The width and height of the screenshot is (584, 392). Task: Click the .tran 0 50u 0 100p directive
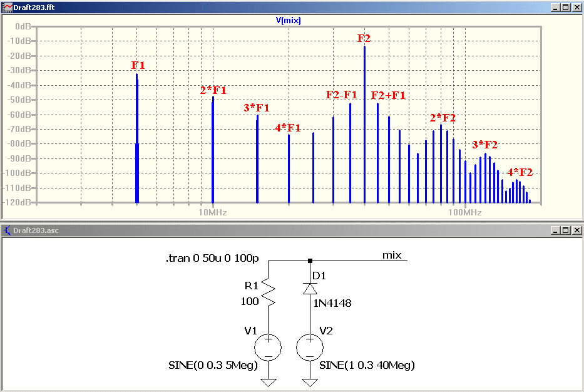212,258
